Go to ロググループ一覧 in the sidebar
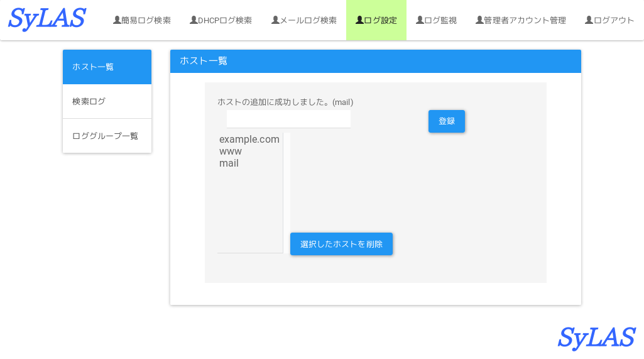Image resolution: width=644 pixels, height=359 pixels. click(x=107, y=136)
